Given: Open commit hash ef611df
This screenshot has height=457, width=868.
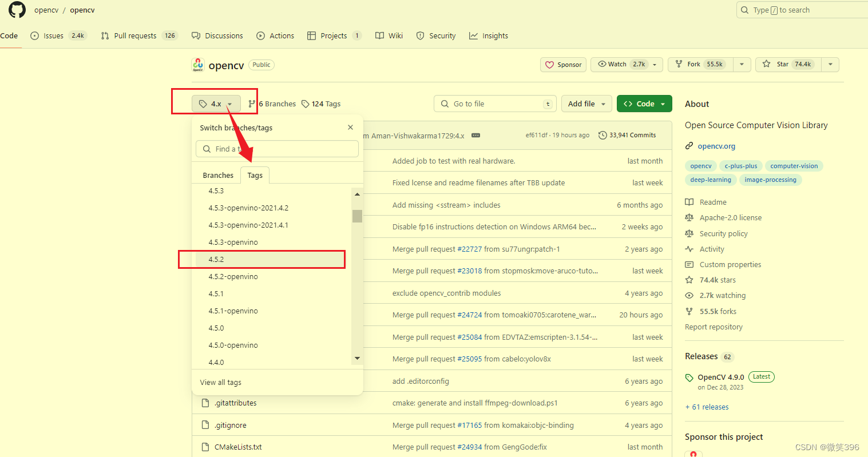Looking at the screenshot, I should pyautogui.click(x=536, y=135).
